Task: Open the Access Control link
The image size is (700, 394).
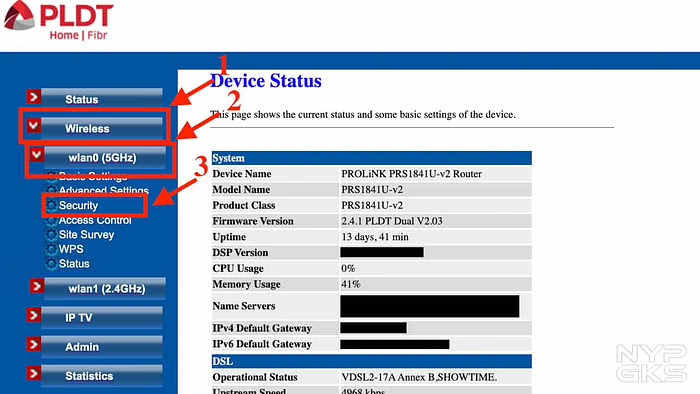Action: coord(95,220)
